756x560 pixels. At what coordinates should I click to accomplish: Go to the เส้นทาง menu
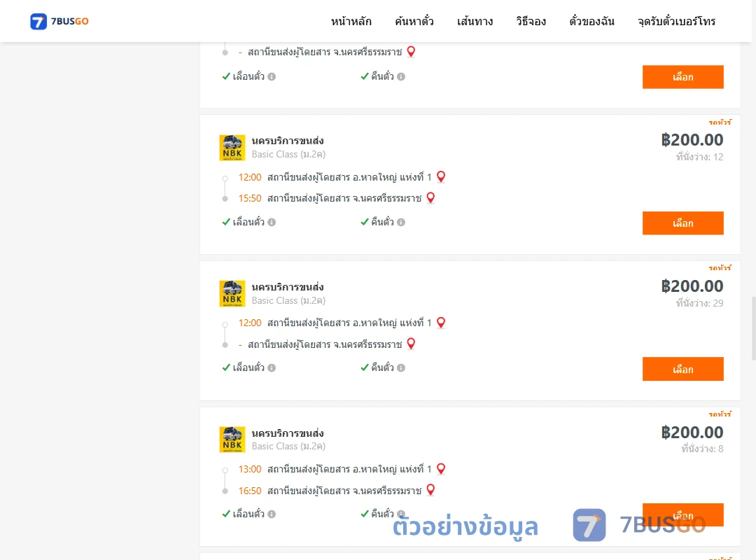(475, 21)
